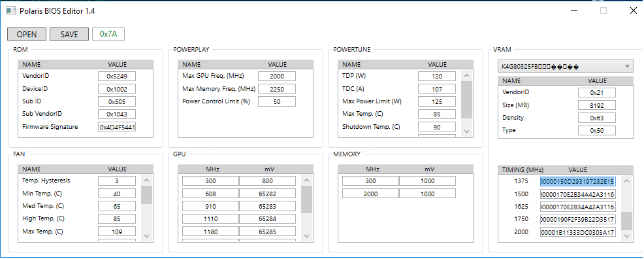Edit VRAM VendorID value 0x21
This screenshot has height=259, width=644.
pos(597,92)
